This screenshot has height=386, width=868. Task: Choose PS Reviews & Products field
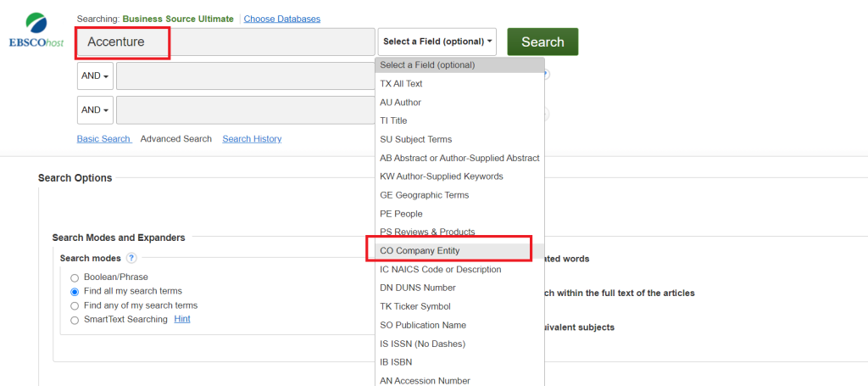coord(459,232)
